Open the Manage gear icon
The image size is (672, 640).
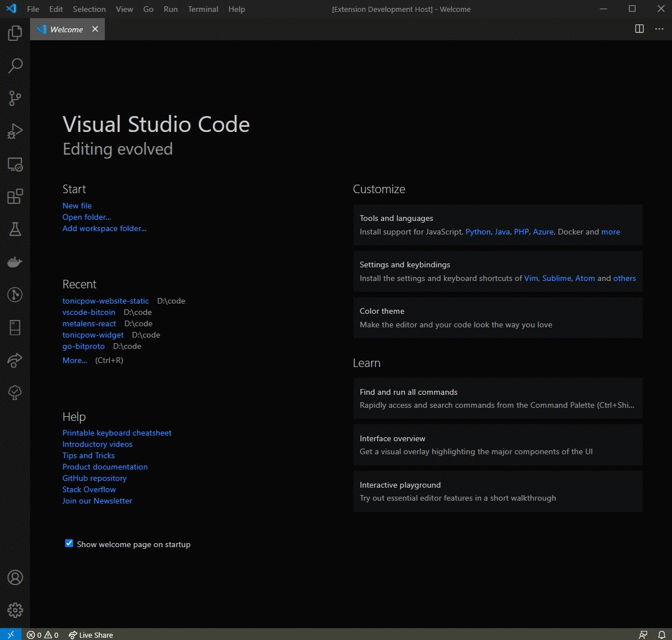pyautogui.click(x=15, y=610)
